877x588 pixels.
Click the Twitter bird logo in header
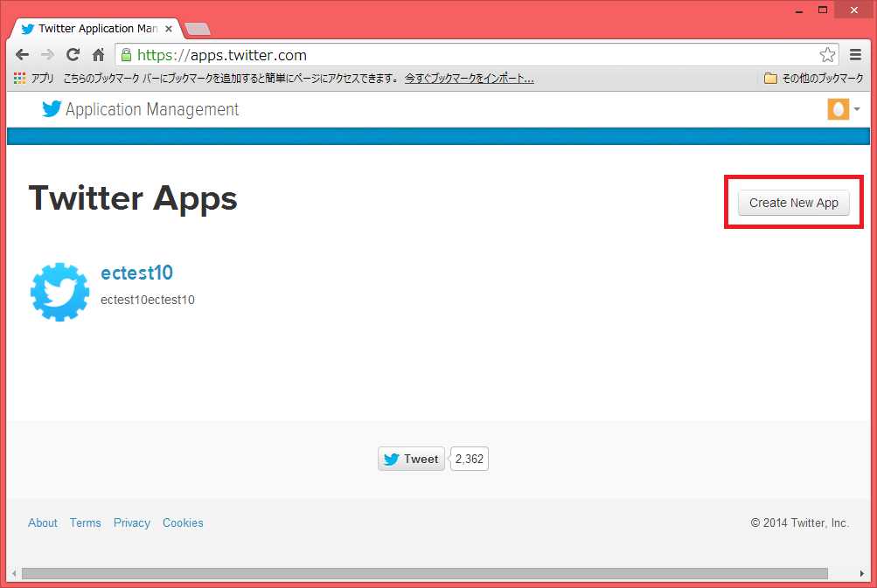tap(52, 109)
